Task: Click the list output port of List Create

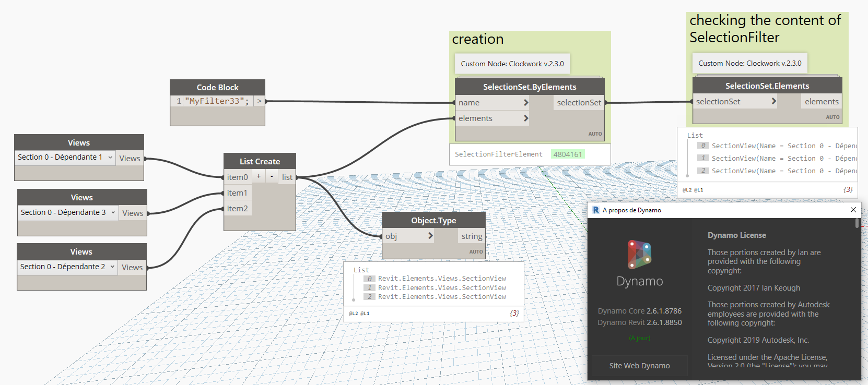Action: (x=287, y=177)
